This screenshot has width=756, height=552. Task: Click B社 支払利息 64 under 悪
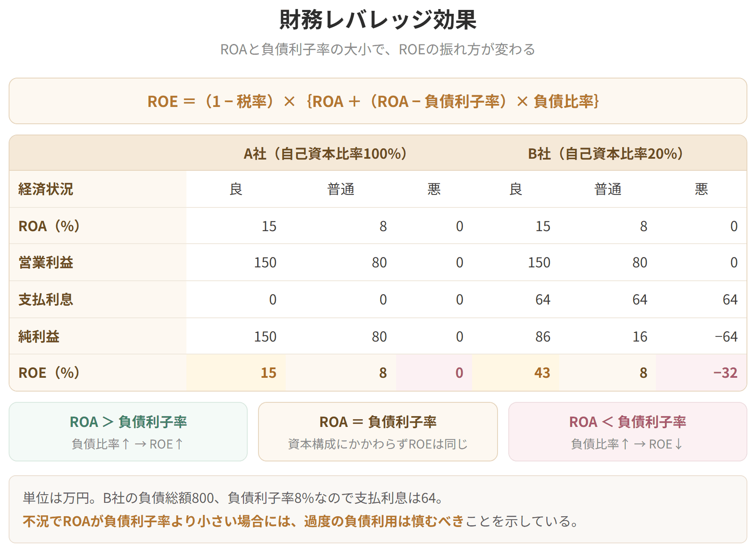pos(730,299)
